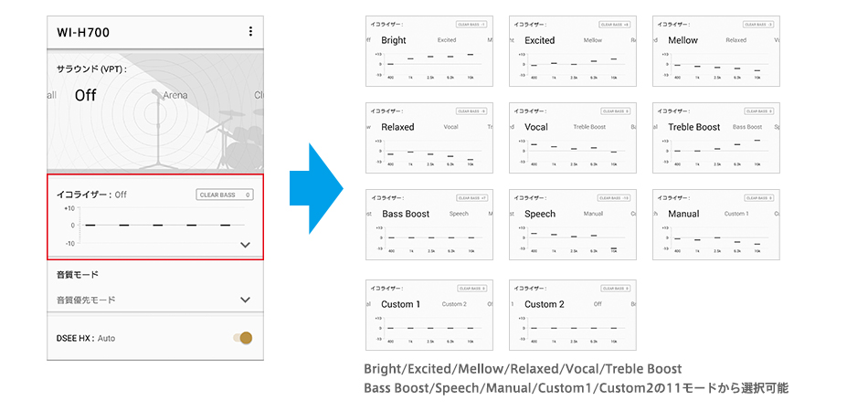Select the Custom 2 equalizer thumbnail

click(x=572, y=315)
